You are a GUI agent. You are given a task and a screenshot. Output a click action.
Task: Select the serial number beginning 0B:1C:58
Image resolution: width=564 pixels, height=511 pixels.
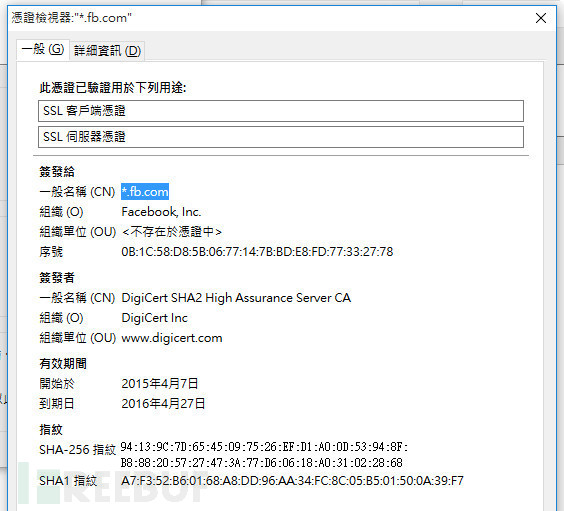pyautogui.click(x=257, y=252)
